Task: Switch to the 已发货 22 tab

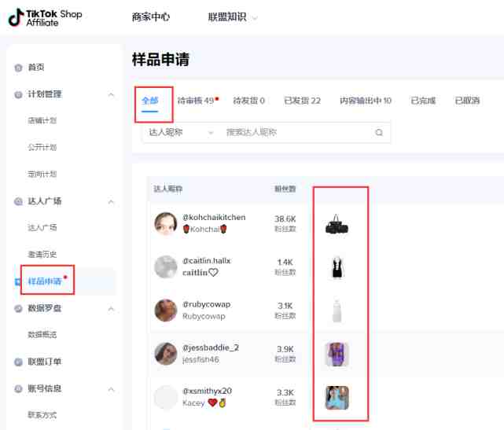Action: coord(302,101)
